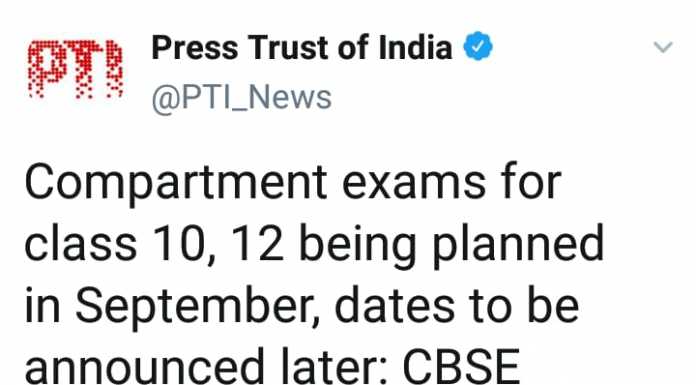Go to the @PTI_News handle
Viewport: 696px width, 385px height.
click(x=241, y=98)
